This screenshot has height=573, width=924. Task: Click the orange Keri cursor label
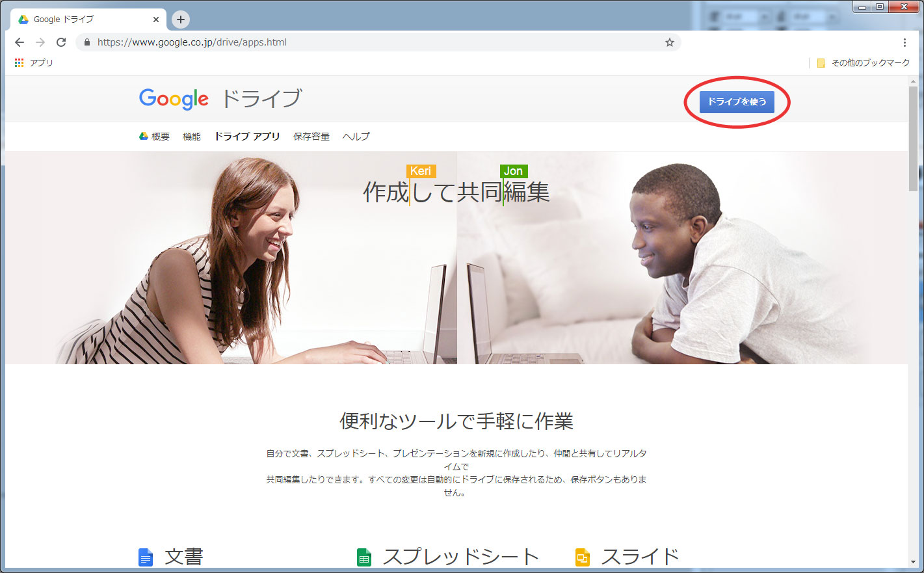pyautogui.click(x=421, y=171)
